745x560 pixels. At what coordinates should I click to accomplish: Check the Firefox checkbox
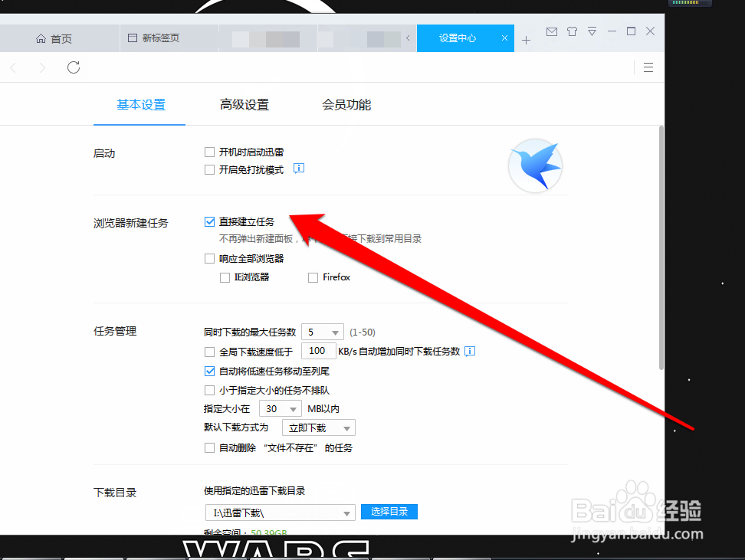(x=313, y=277)
